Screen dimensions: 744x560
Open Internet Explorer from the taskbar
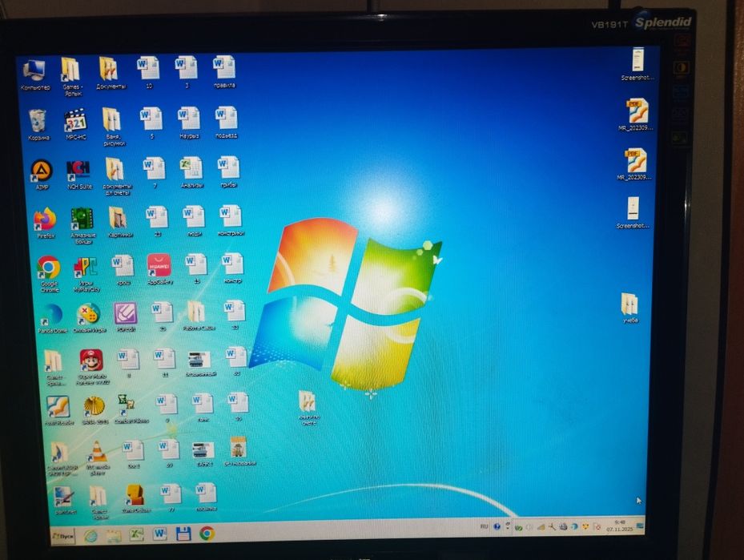pos(90,536)
